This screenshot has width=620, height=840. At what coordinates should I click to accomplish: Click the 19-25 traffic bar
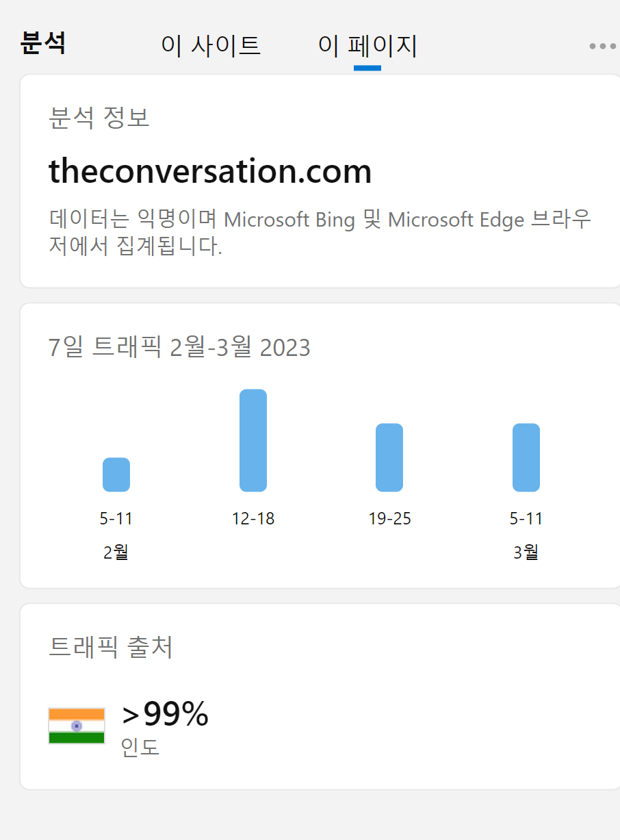click(x=389, y=457)
